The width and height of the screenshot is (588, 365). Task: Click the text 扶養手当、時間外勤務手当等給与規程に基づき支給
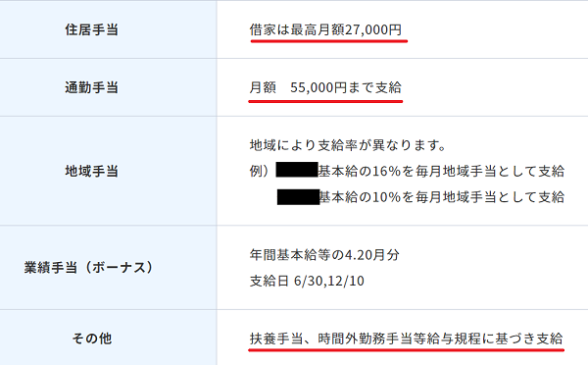point(406,339)
